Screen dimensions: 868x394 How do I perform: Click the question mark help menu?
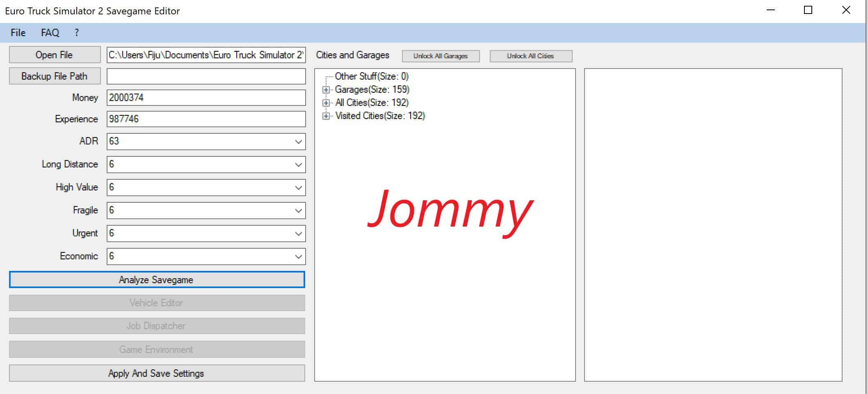click(76, 33)
